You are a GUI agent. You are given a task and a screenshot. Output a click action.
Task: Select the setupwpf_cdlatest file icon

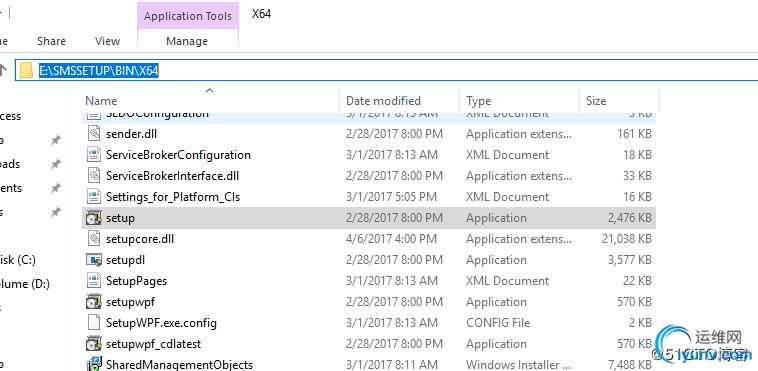pos(93,344)
